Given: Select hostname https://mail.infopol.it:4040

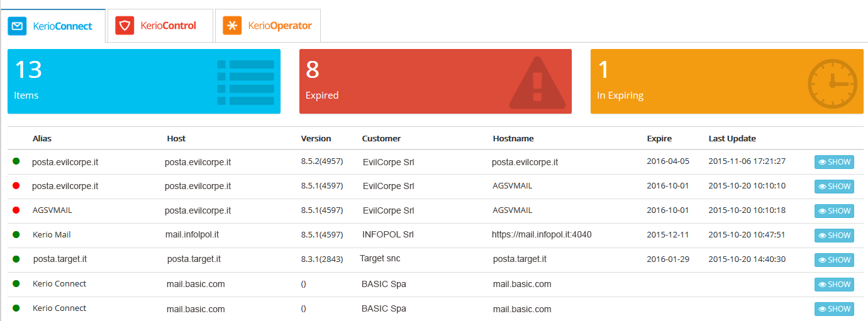Looking at the screenshot, I should click(x=542, y=234).
